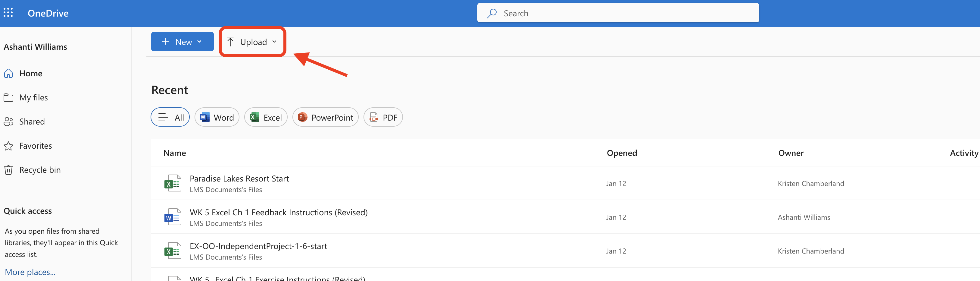980x281 pixels.
Task: Filter recent files by Word
Action: click(x=217, y=117)
